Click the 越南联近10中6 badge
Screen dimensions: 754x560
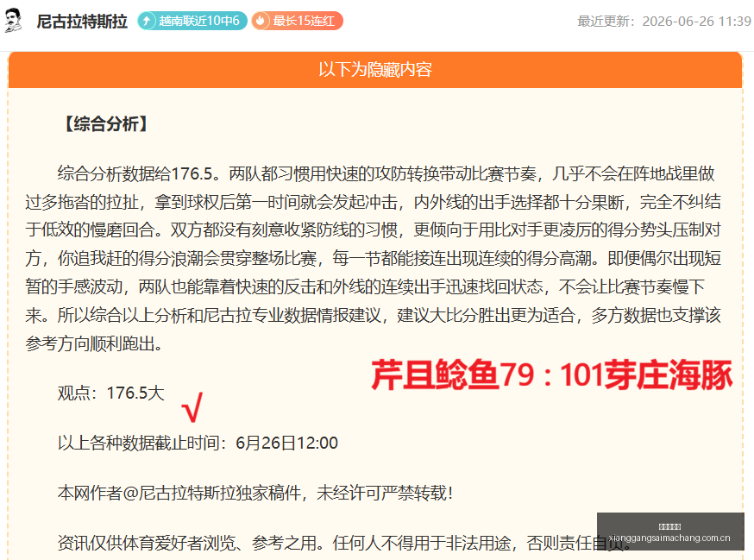192,21
